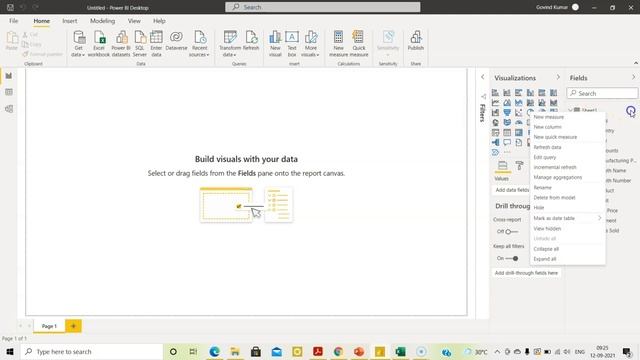Switch to Data view in left sidebar

9,92
